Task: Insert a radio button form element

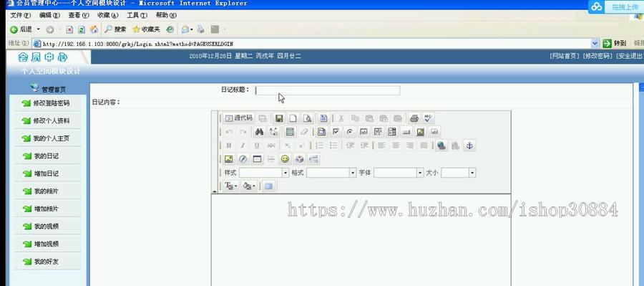Action: coord(350,132)
